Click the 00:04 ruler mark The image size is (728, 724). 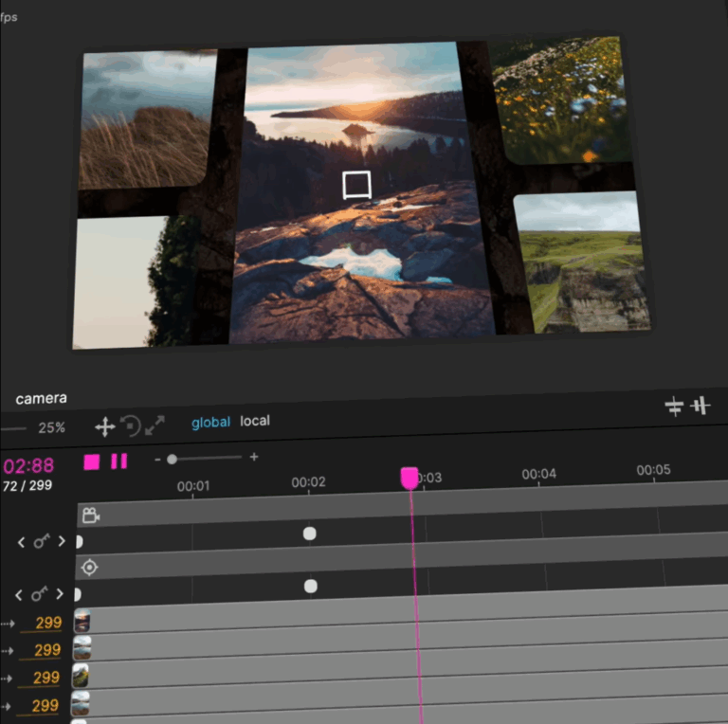click(539, 474)
